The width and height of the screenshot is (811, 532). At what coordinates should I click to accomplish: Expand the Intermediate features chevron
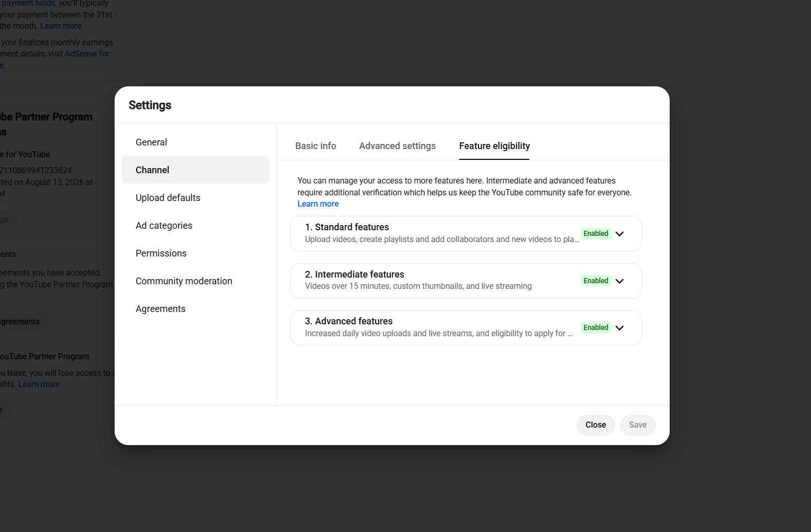tap(619, 281)
